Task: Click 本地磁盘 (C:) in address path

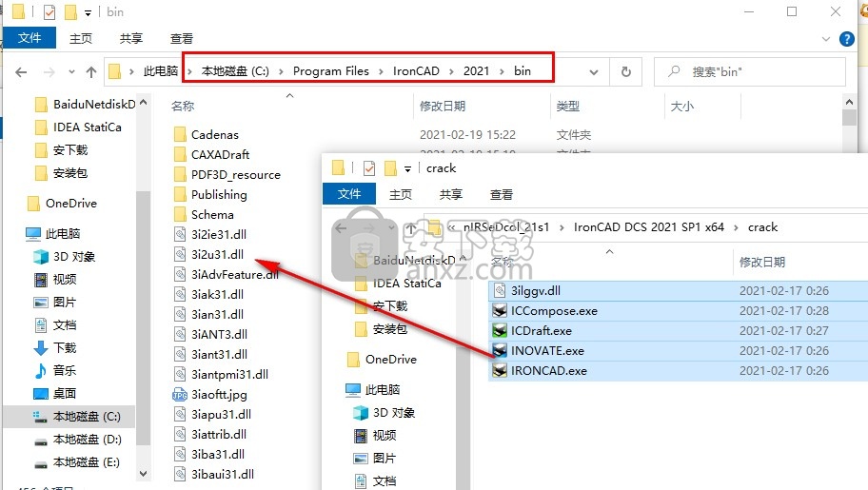Action: [x=235, y=70]
